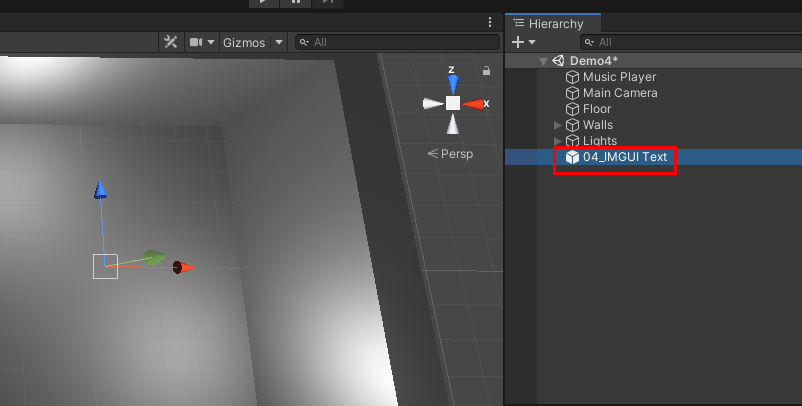
Task: Click the Hierarchy plus create button
Action: [518, 42]
